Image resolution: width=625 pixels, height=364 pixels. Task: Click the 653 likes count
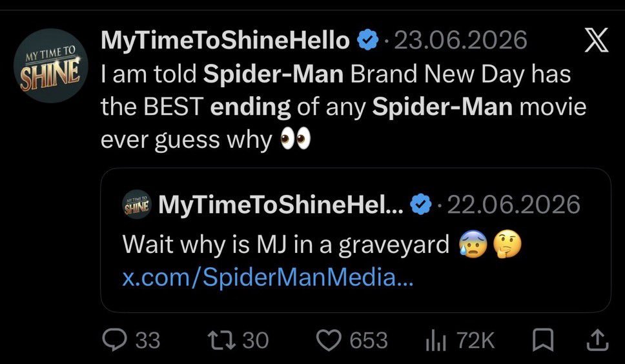click(369, 341)
